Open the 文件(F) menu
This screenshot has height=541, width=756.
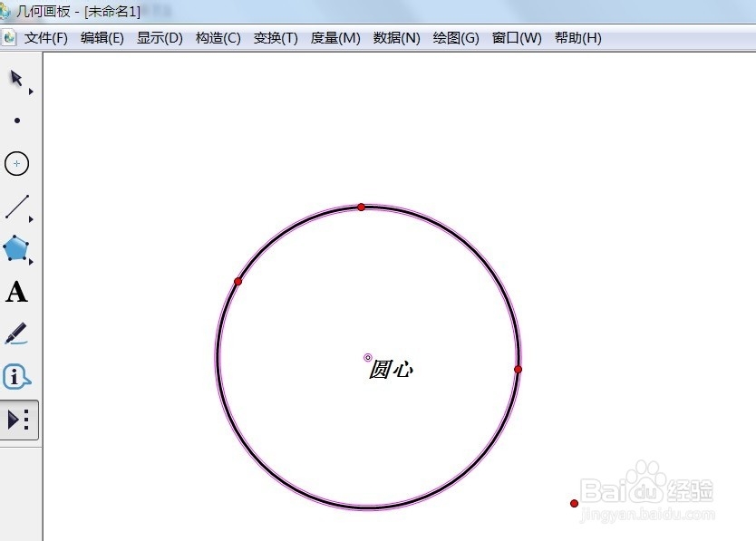click(x=46, y=38)
